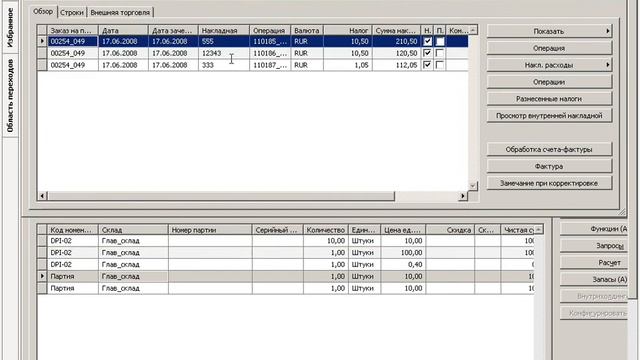Click the Запасы (A) button
Image resolution: width=640 pixels, height=360 pixels.
(x=595, y=279)
